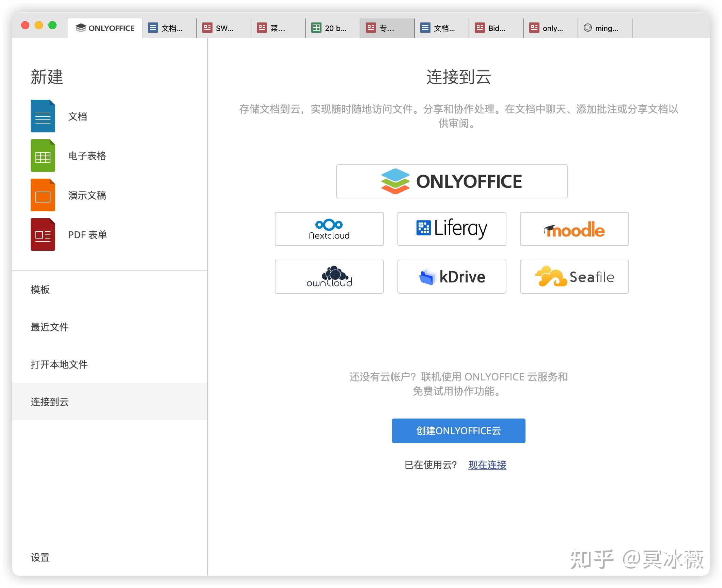Open the 模板 section in sidebar
This screenshot has height=588, width=722.
(x=40, y=290)
